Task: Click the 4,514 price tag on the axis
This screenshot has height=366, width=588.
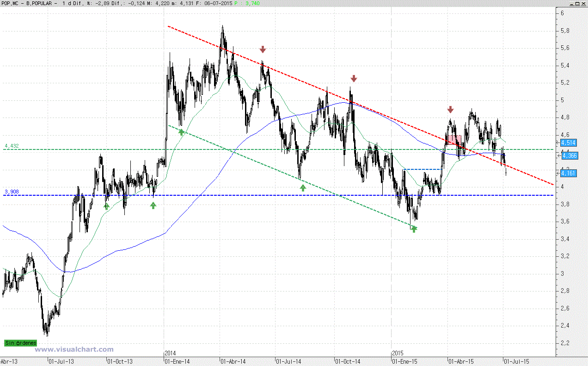Action: (x=568, y=143)
